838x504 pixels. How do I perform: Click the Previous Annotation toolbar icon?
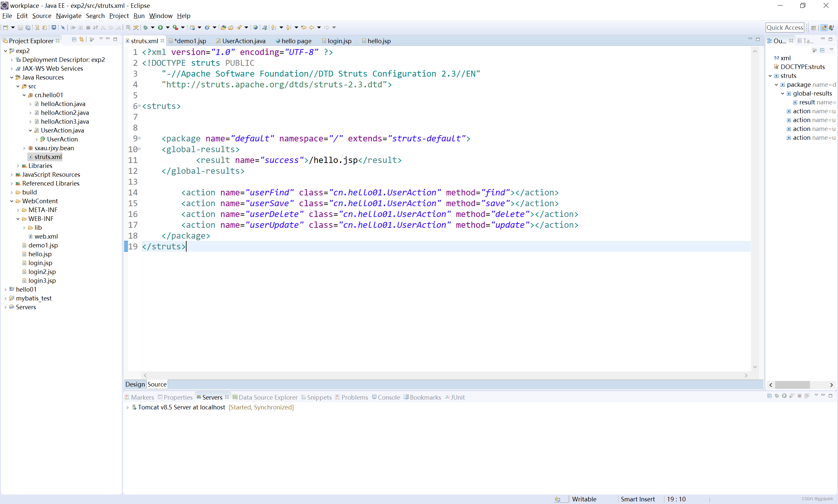288,27
